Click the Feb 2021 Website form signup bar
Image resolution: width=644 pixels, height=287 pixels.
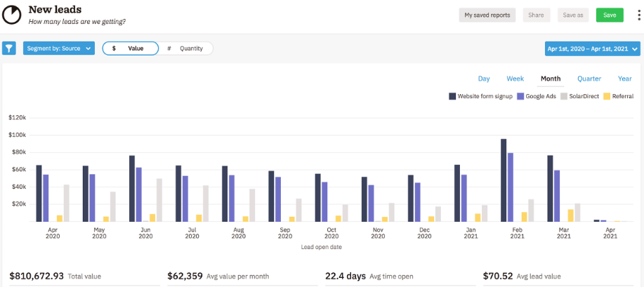pos(504,180)
